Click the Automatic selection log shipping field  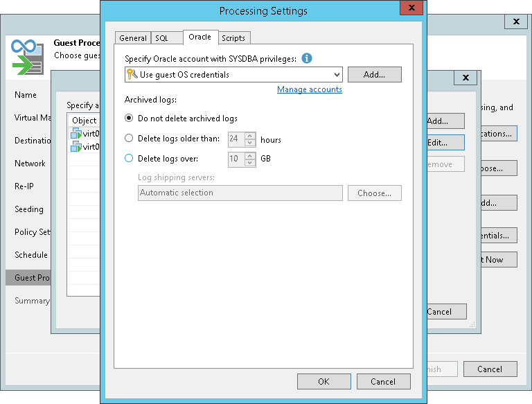[240, 193]
